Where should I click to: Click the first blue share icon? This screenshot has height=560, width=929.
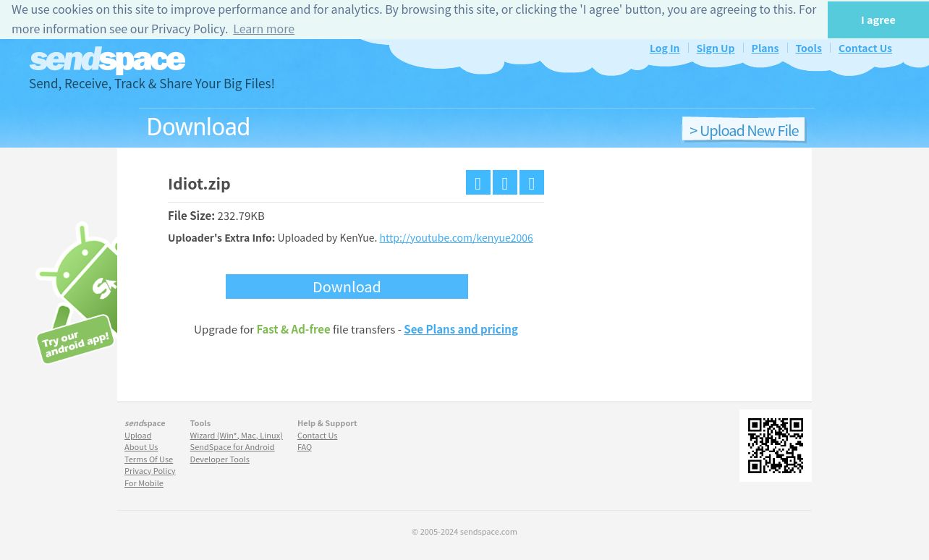(478, 182)
